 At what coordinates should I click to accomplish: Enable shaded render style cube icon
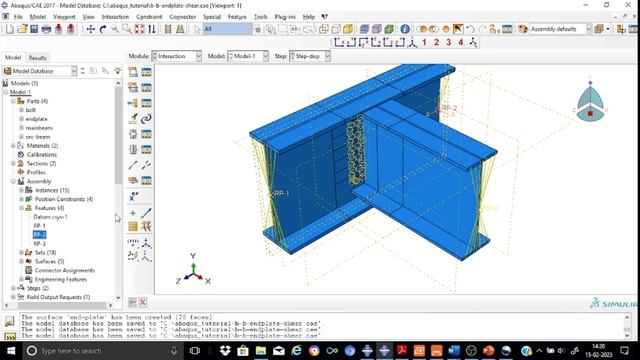(x=348, y=29)
